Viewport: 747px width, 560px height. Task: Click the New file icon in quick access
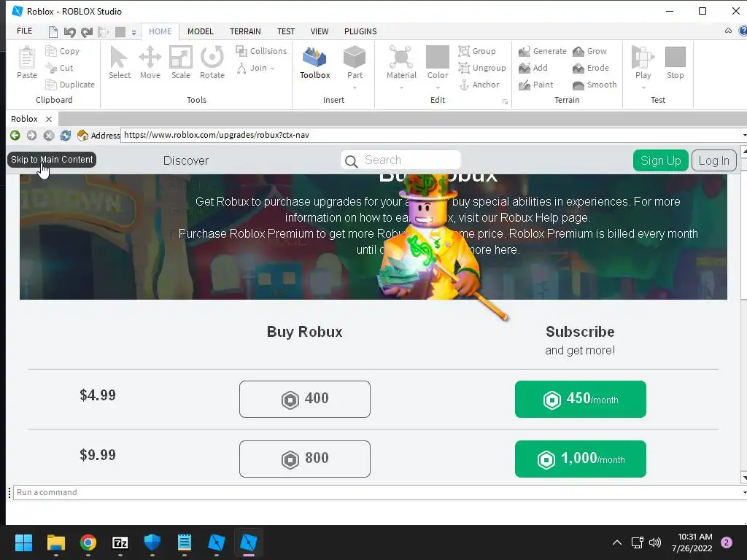coord(53,32)
